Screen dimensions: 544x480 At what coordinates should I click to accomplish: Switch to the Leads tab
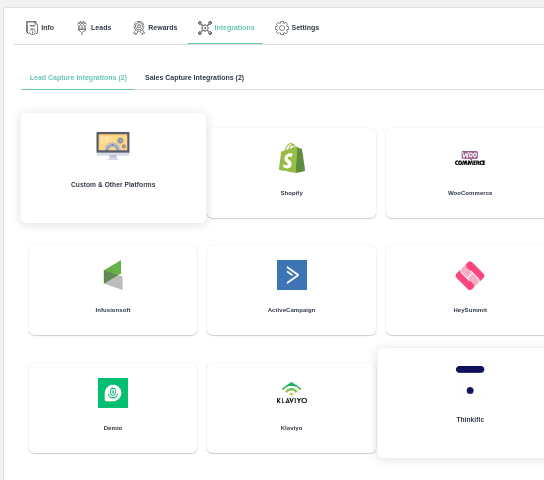tap(94, 28)
